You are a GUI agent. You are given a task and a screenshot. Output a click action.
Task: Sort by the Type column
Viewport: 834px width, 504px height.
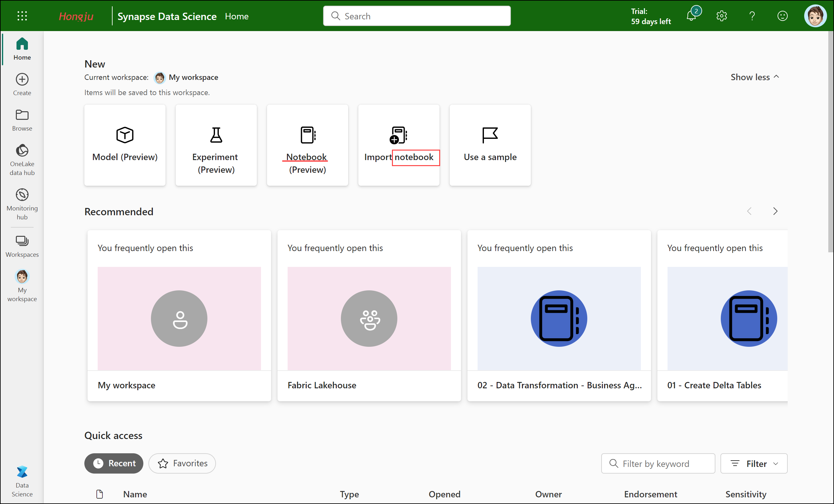tap(349, 494)
